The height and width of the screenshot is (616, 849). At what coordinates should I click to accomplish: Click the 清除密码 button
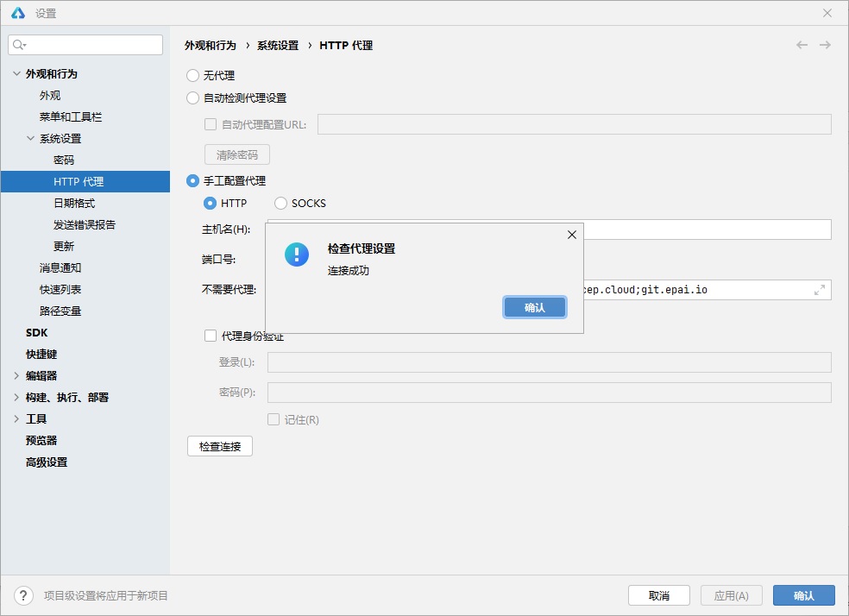236,154
